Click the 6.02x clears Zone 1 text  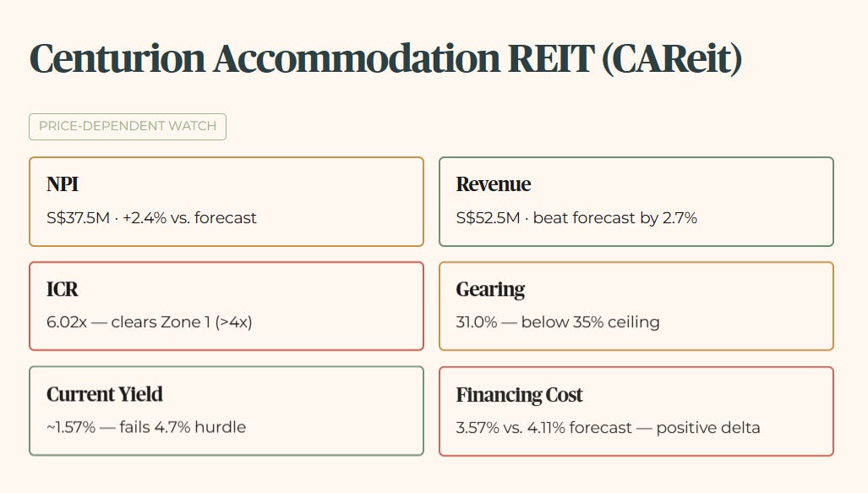click(150, 322)
